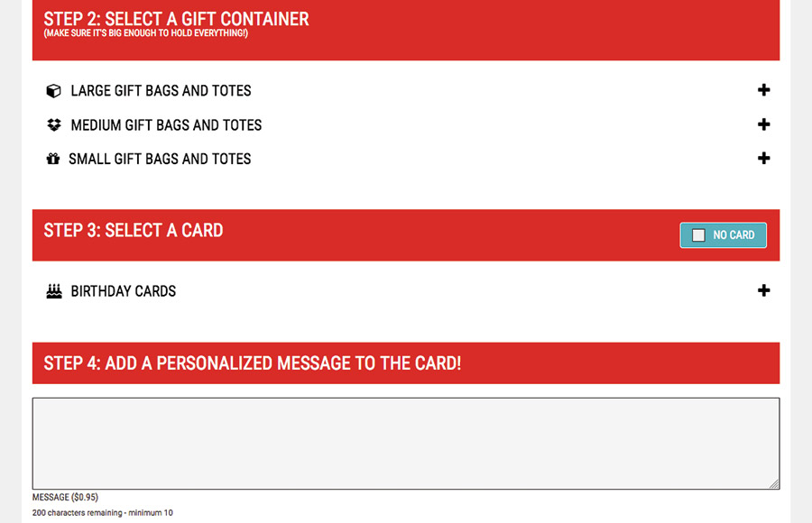Open the Birthday Cards section label
Screen dimensions: 812x523
pos(124,291)
